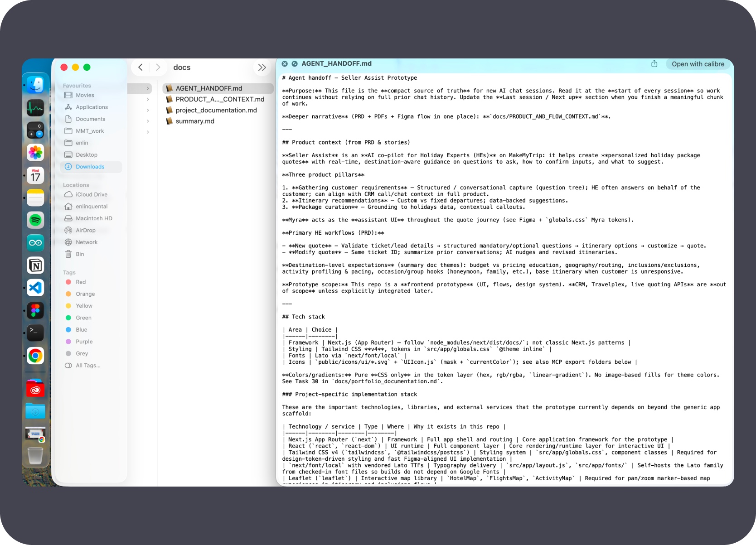Share AGENT_HANDOFF.md from the preview

(x=654, y=64)
